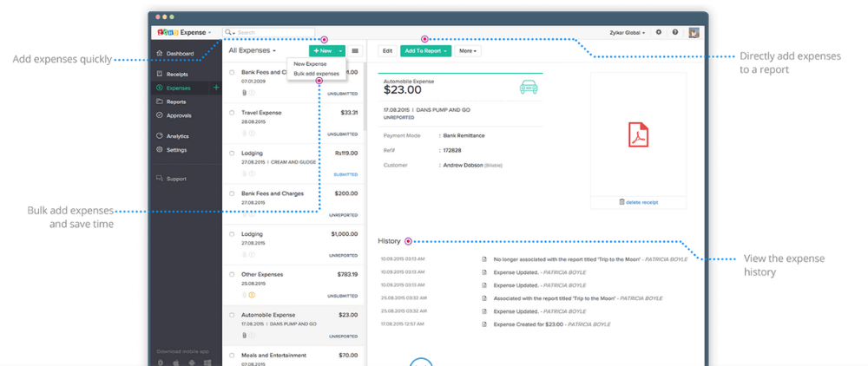Expand the More actions dropdown
868x366 pixels.
click(468, 51)
